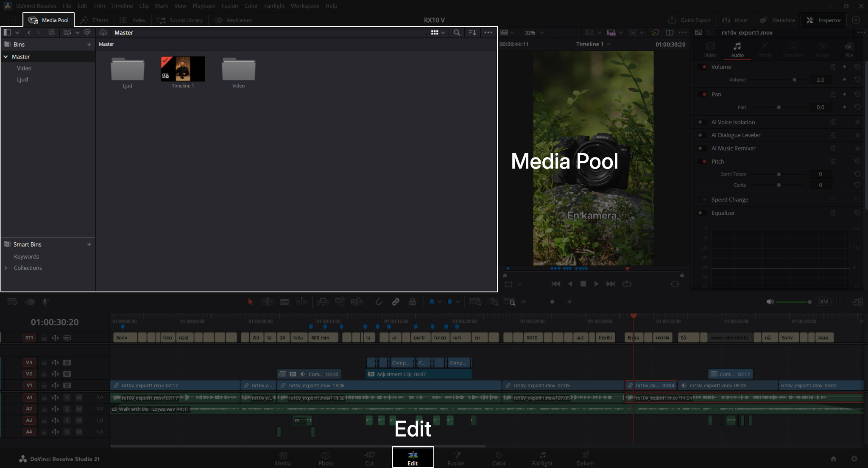Open the Fusion menu
868x468 pixels.
229,6
